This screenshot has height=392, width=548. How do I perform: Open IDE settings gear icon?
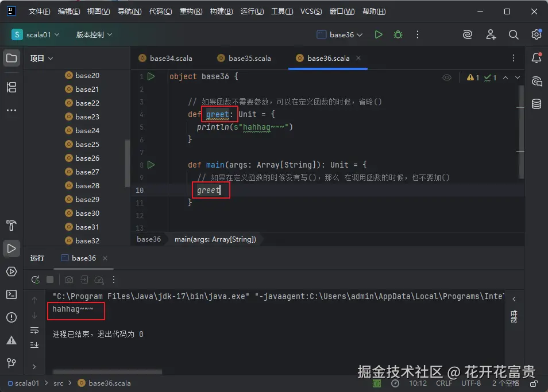point(537,34)
